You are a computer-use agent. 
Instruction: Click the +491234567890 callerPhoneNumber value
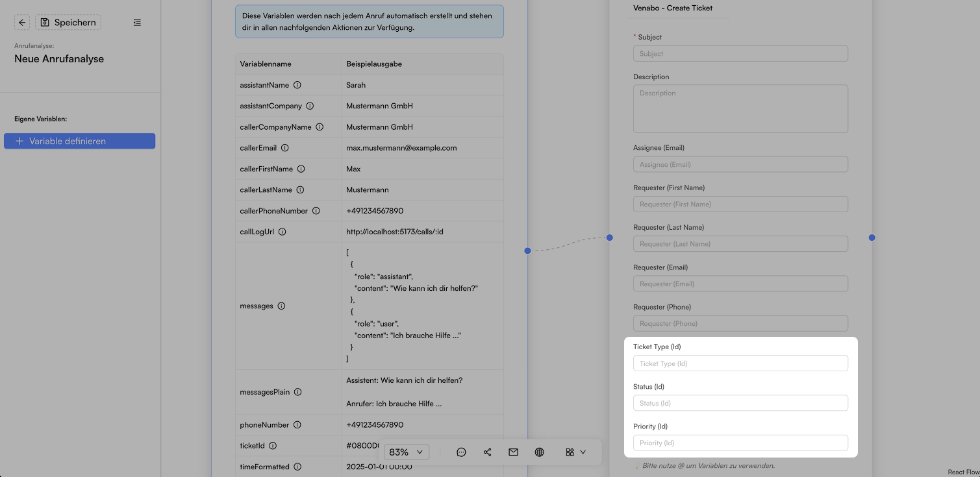click(x=375, y=211)
